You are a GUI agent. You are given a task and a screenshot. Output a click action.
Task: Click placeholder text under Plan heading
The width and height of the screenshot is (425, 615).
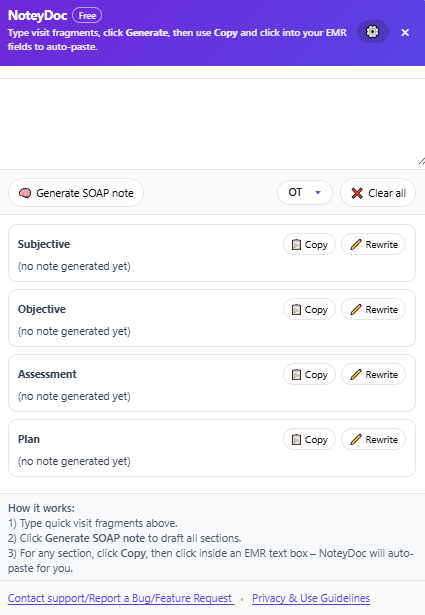(x=74, y=461)
